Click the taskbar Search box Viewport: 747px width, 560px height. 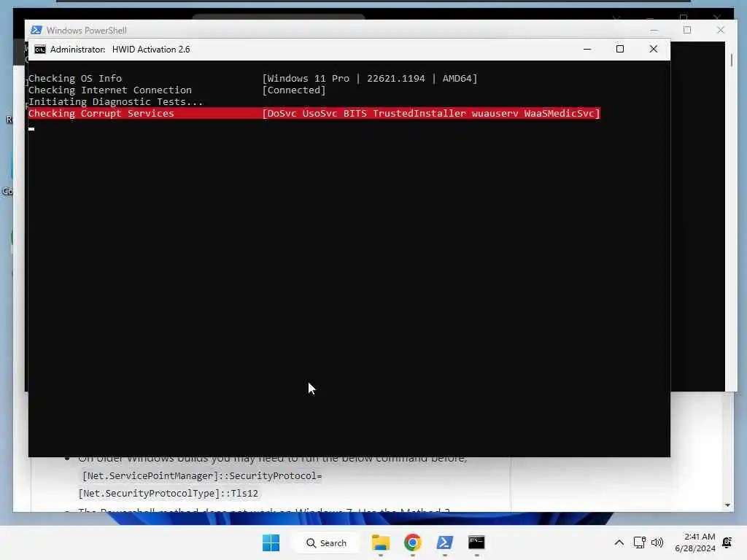(326, 542)
